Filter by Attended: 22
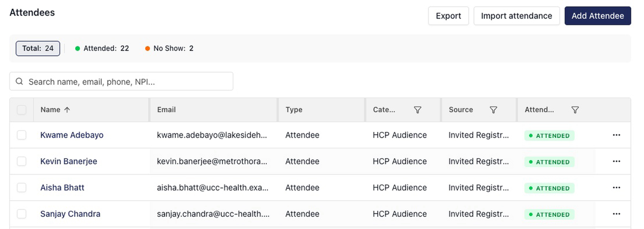Image resolution: width=644 pixels, height=229 pixels. coord(102,48)
